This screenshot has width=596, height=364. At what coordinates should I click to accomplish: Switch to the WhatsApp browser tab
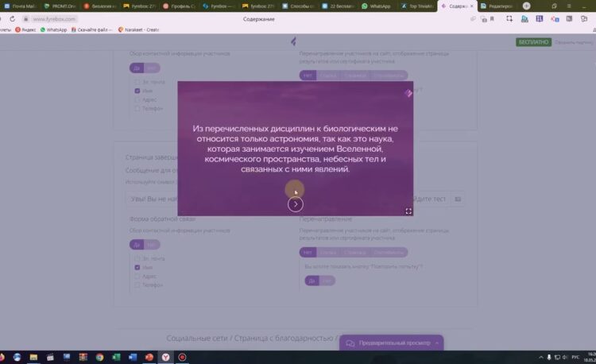tap(378, 6)
